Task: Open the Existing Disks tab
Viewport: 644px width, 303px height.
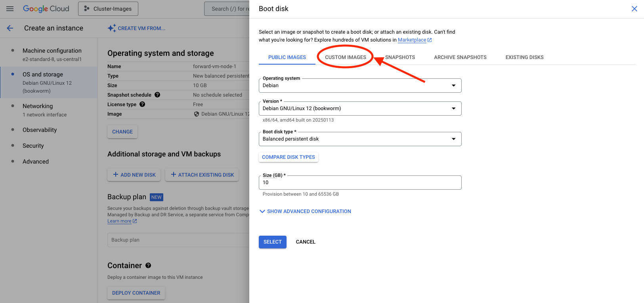Action: pyautogui.click(x=524, y=57)
